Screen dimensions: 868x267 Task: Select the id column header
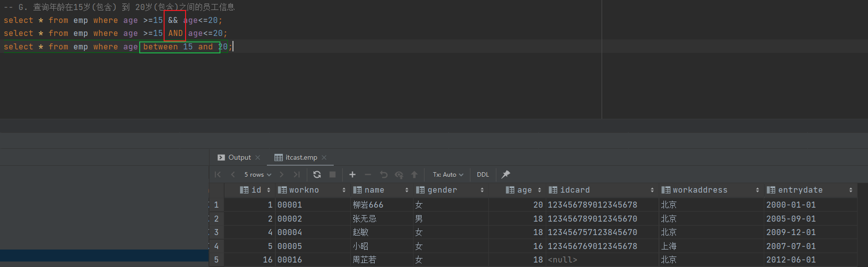249,190
